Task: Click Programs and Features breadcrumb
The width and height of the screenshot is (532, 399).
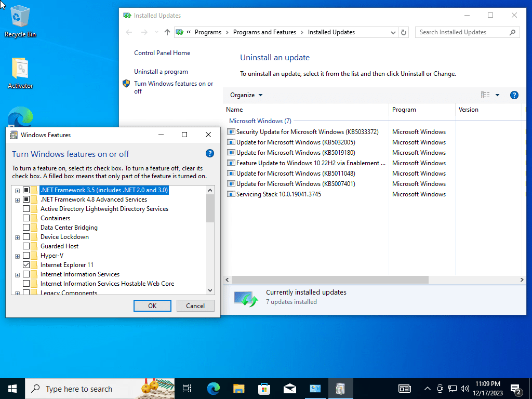Action: [264, 32]
